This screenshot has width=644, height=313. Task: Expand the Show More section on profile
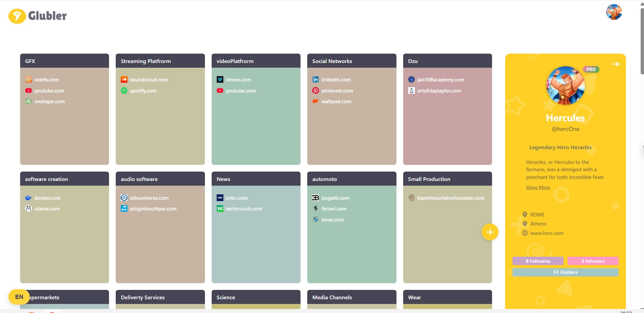[538, 187]
